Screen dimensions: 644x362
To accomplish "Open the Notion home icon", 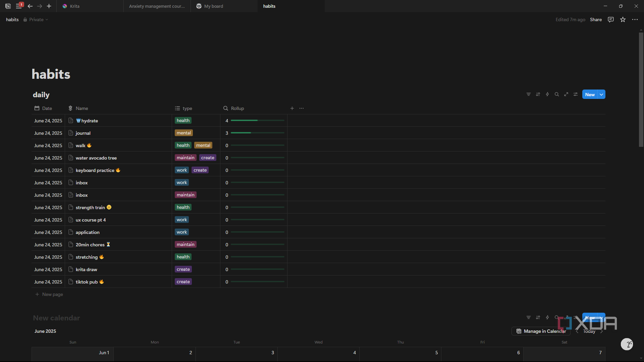I will pyautogui.click(x=8, y=6).
